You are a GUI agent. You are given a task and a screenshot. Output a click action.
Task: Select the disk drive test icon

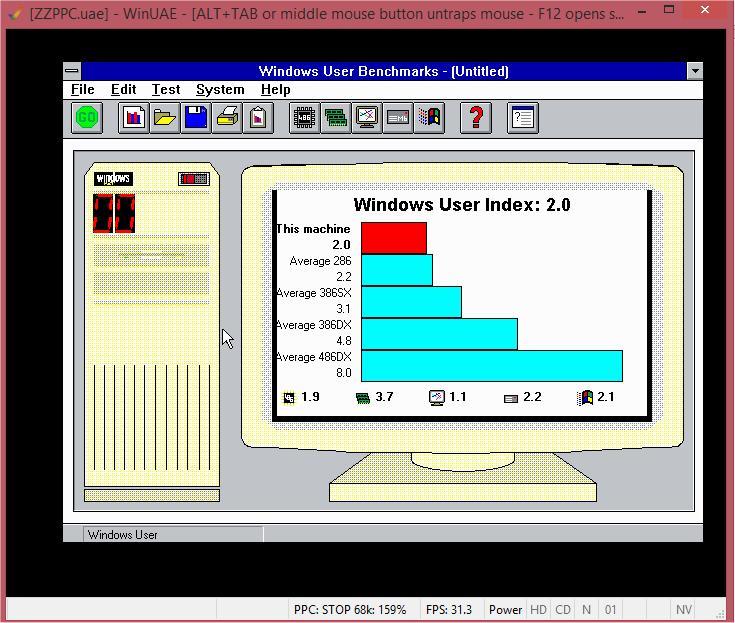398,117
